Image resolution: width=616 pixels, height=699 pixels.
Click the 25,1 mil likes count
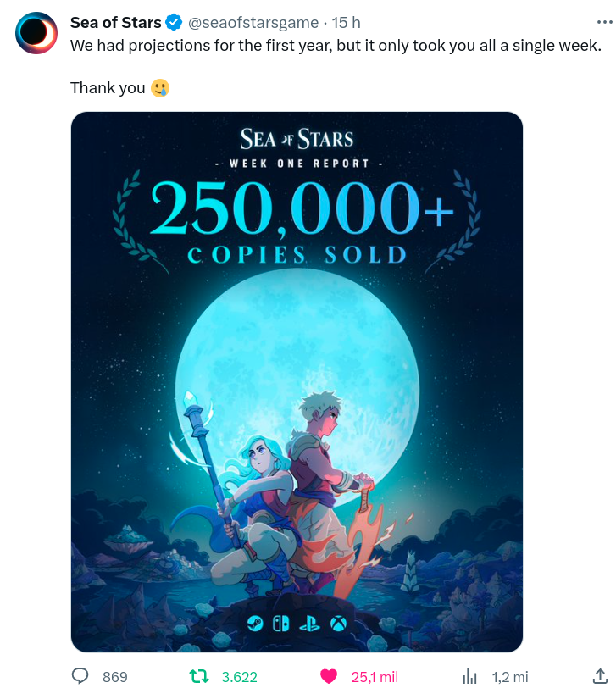pos(375,677)
